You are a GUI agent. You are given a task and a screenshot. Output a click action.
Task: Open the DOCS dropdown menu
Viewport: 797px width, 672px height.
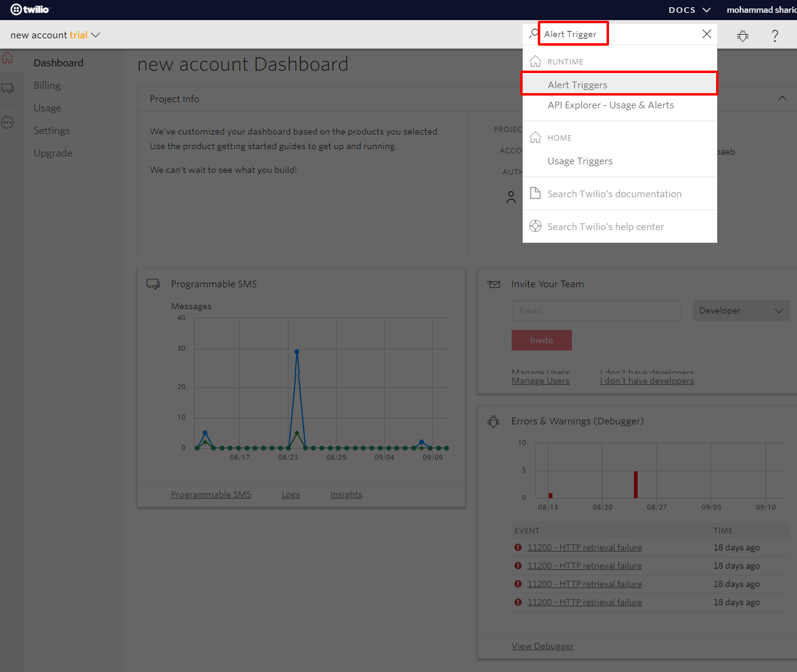pos(690,10)
